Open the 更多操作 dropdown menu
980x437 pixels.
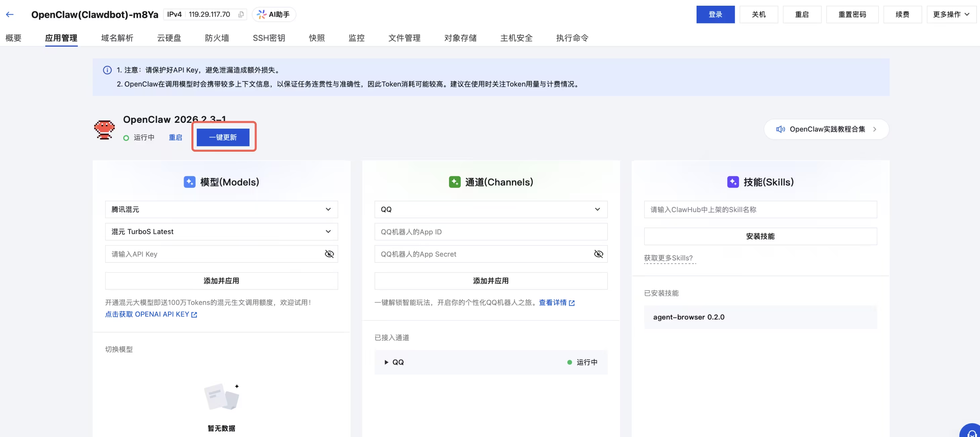click(951, 14)
